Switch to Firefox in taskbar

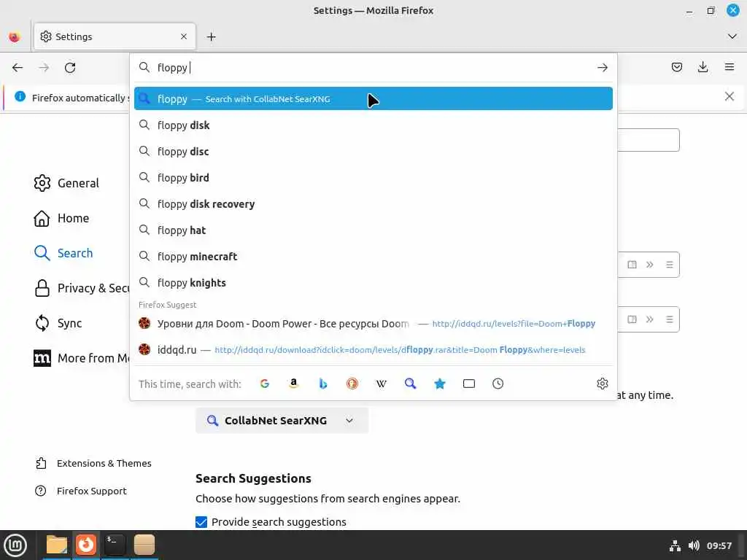86,545
